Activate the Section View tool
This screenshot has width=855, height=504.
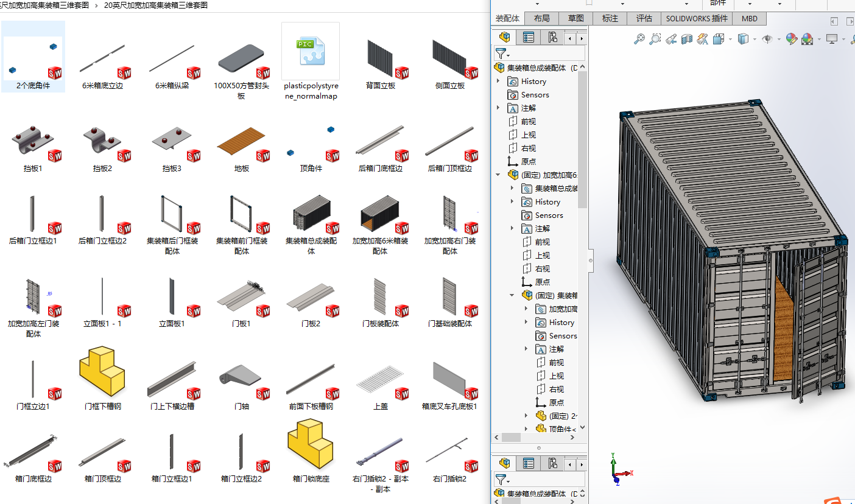tap(687, 39)
